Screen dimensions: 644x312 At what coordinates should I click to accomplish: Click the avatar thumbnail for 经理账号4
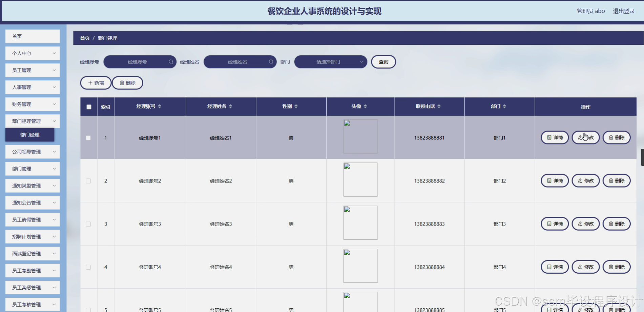point(360,266)
